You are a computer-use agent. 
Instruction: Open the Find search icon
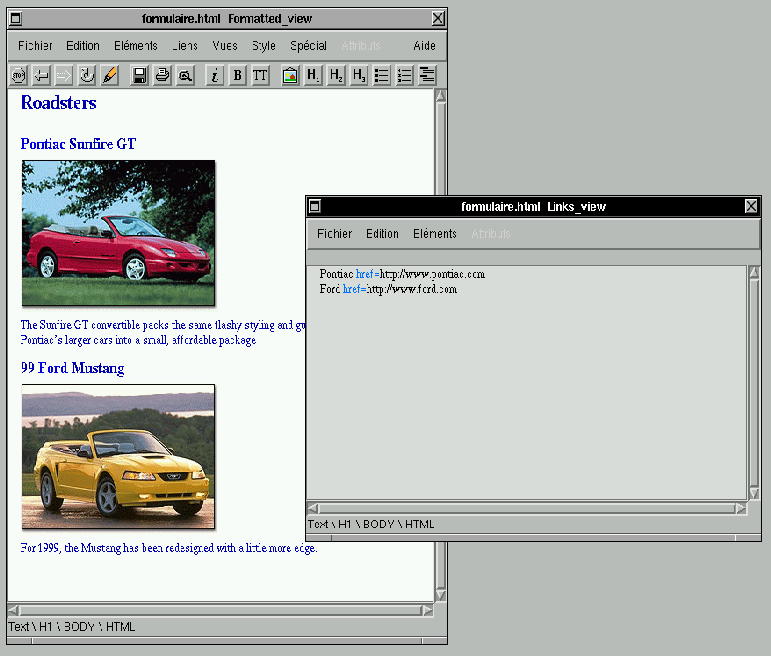point(185,75)
